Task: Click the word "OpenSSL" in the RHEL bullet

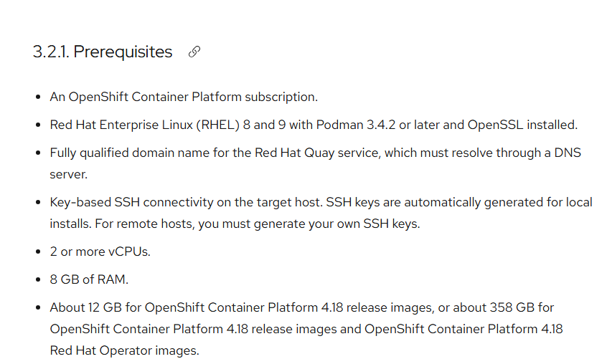Action: coord(495,125)
